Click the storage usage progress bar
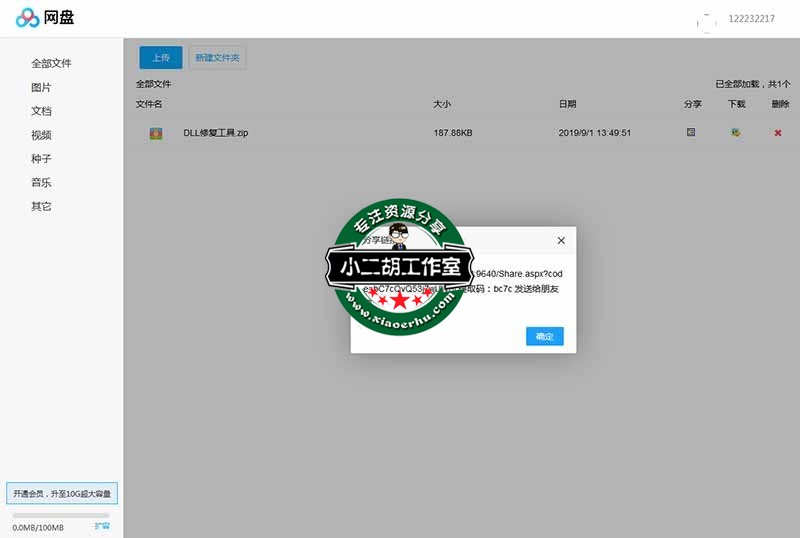This screenshot has width=800, height=538. [x=61, y=515]
